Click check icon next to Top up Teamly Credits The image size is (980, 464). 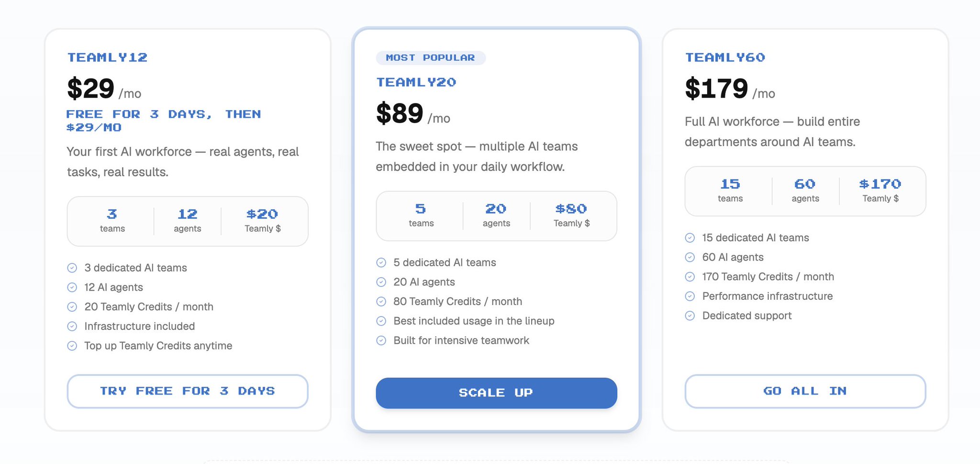[72, 346]
